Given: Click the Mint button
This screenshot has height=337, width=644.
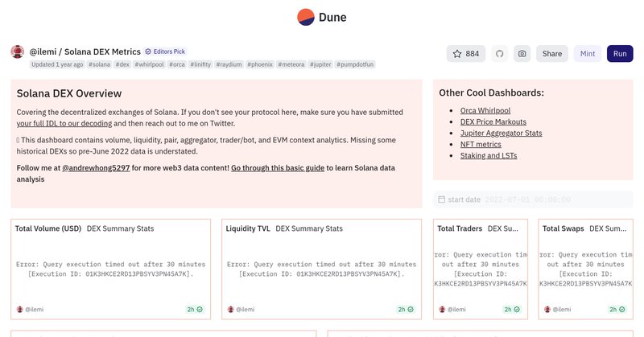Looking at the screenshot, I should point(588,54).
